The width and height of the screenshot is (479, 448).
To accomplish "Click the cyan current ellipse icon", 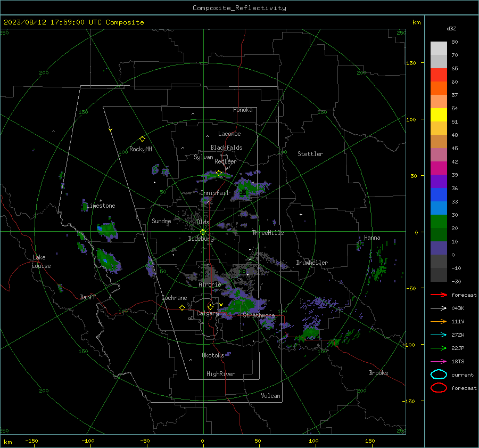I will point(439,374).
